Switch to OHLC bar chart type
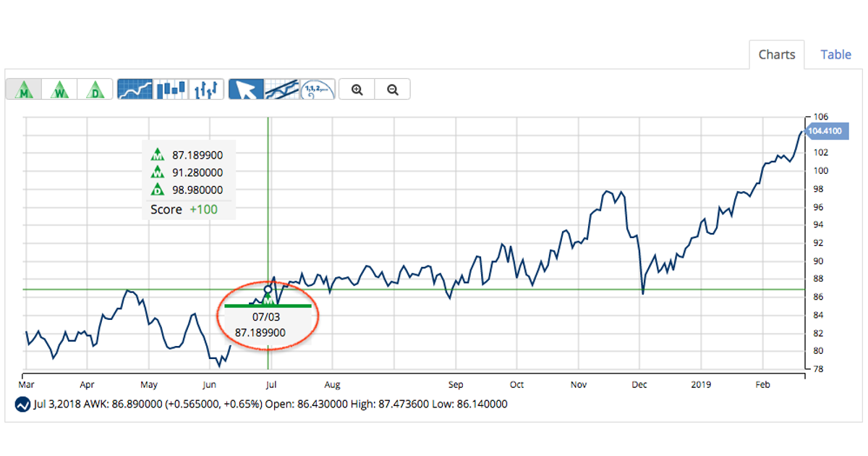 [206, 89]
